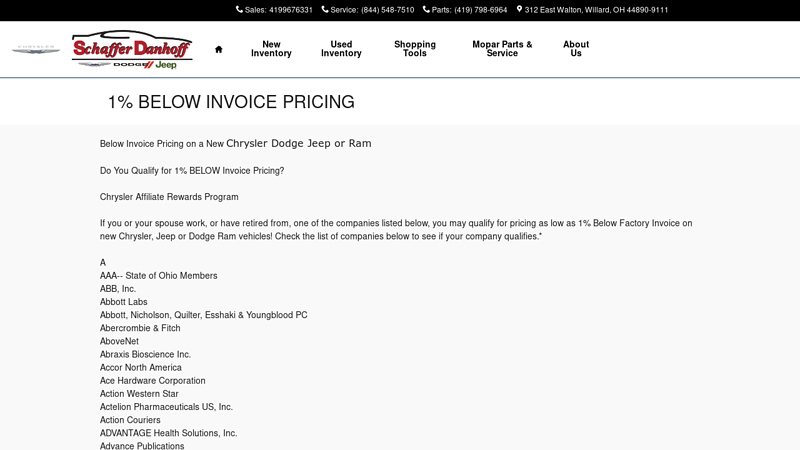Viewport: 800px width, 450px height.
Task: Select 'Actelion Pharmaceuticals US, Inc.' entry
Action: coord(166,407)
